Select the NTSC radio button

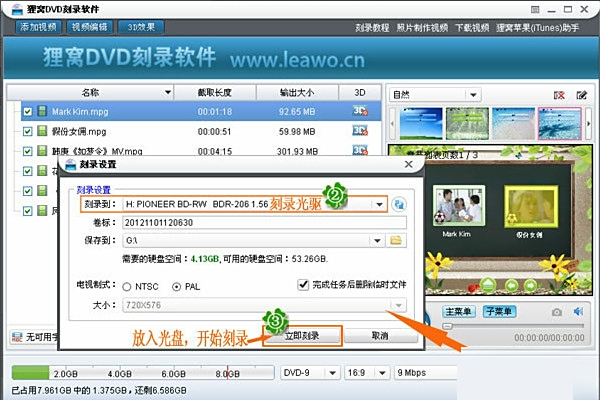pyautogui.click(x=127, y=287)
